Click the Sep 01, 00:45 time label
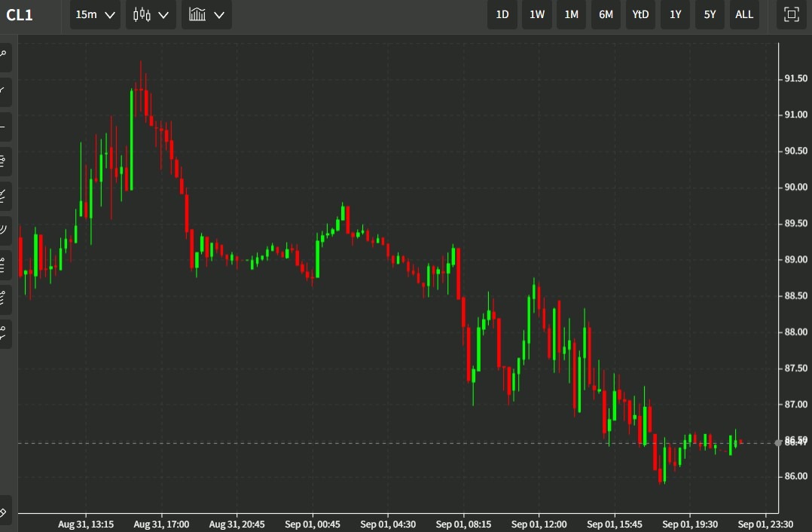The image size is (812, 532). click(x=313, y=524)
